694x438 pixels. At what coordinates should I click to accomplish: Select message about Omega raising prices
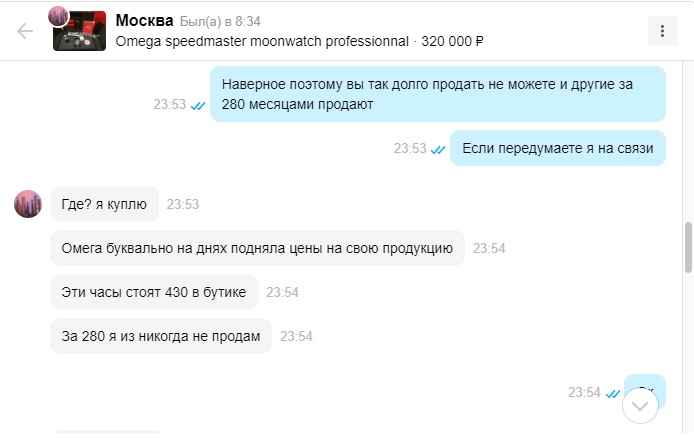pos(257,248)
